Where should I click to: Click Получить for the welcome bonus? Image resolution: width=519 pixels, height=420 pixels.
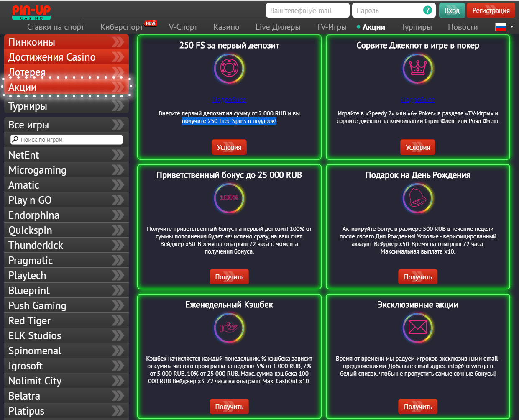coord(229,277)
